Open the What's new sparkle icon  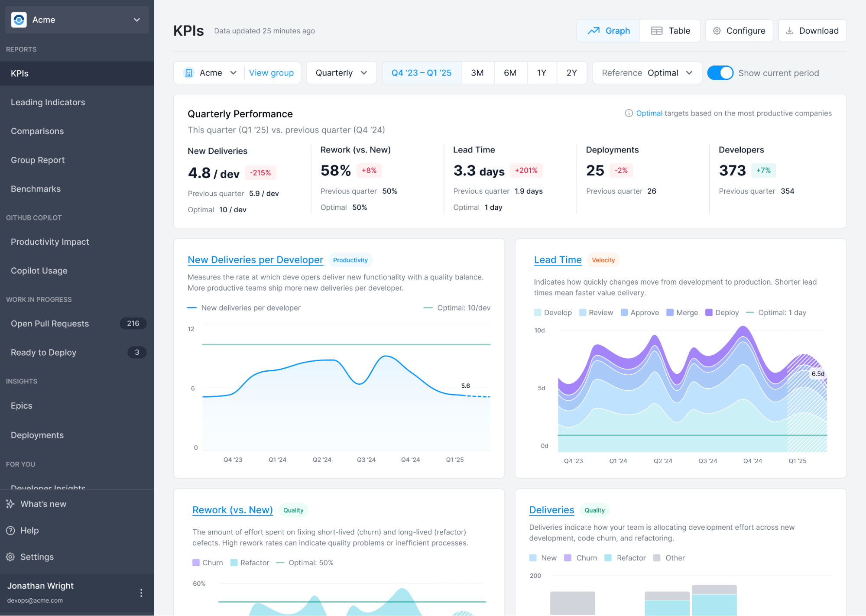(x=10, y=503)
